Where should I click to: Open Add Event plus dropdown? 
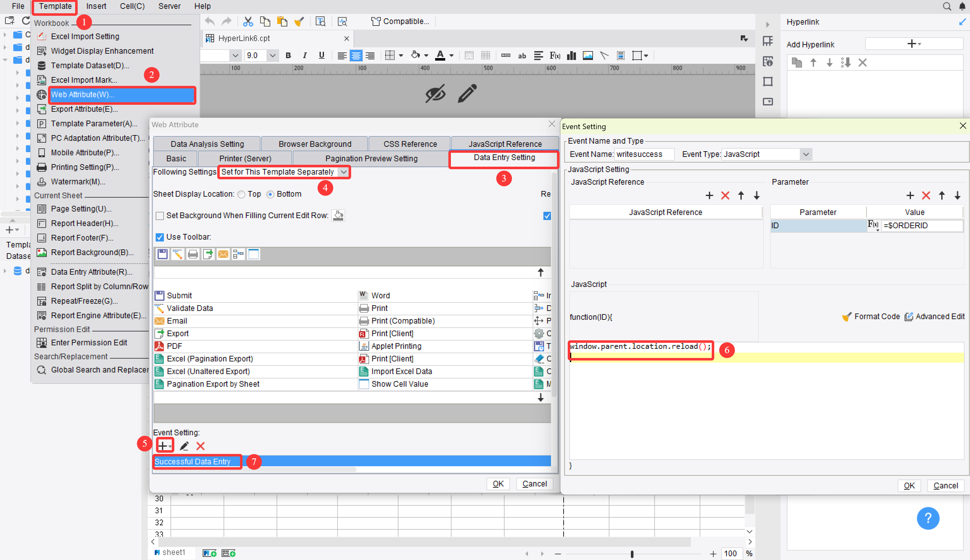pyautogui.click(x=165, y=446)
